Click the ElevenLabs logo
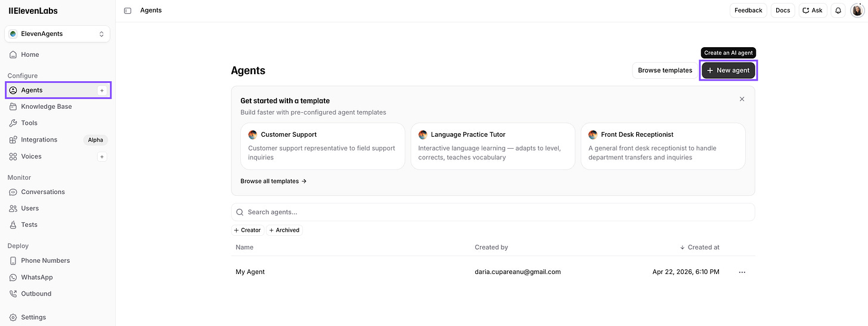Image resolution: width=868 pixels, height=326 pixels. coord(33,10)
